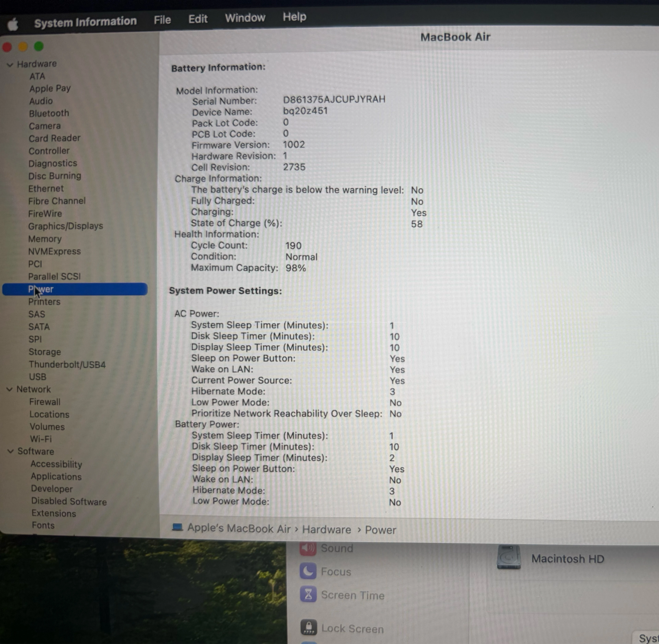Open the Edit menu
The image size is (659, 644).
(198, 19)
